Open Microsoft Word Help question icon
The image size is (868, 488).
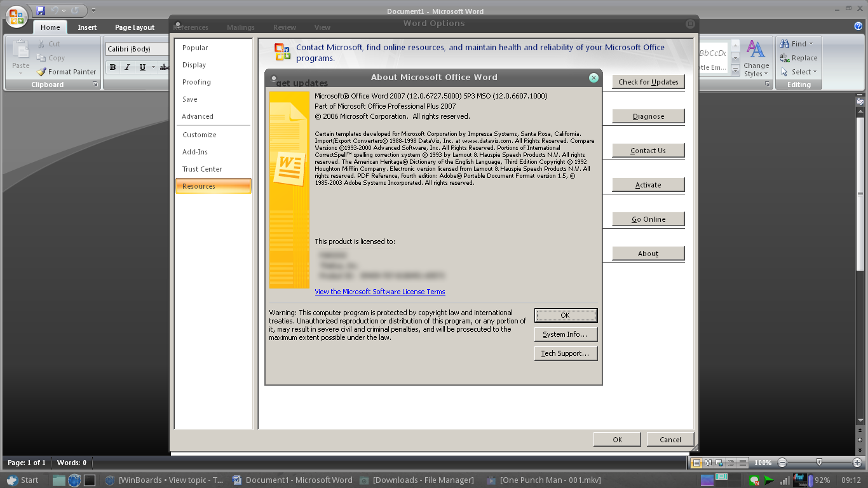858,26
